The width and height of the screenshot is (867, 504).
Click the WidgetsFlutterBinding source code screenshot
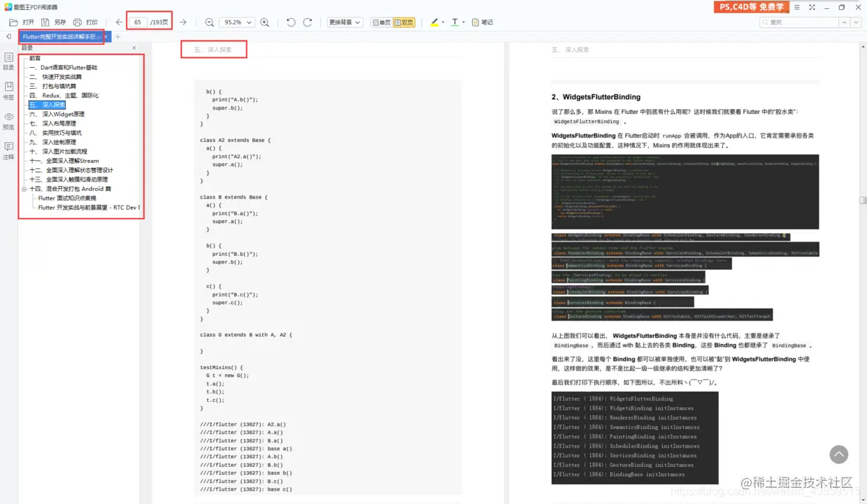point(685,192)
